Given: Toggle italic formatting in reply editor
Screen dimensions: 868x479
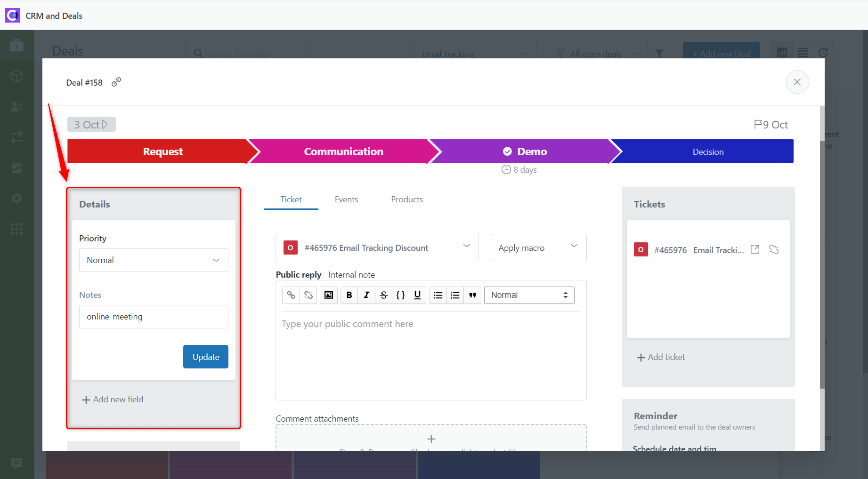Looking at the screenshot, I should coord(366,295).
